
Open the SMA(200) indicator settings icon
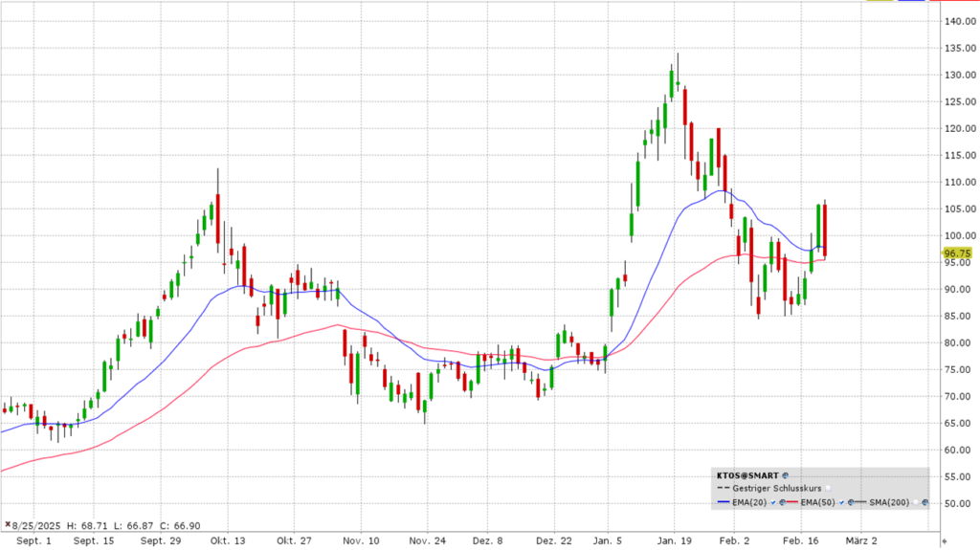925,502
